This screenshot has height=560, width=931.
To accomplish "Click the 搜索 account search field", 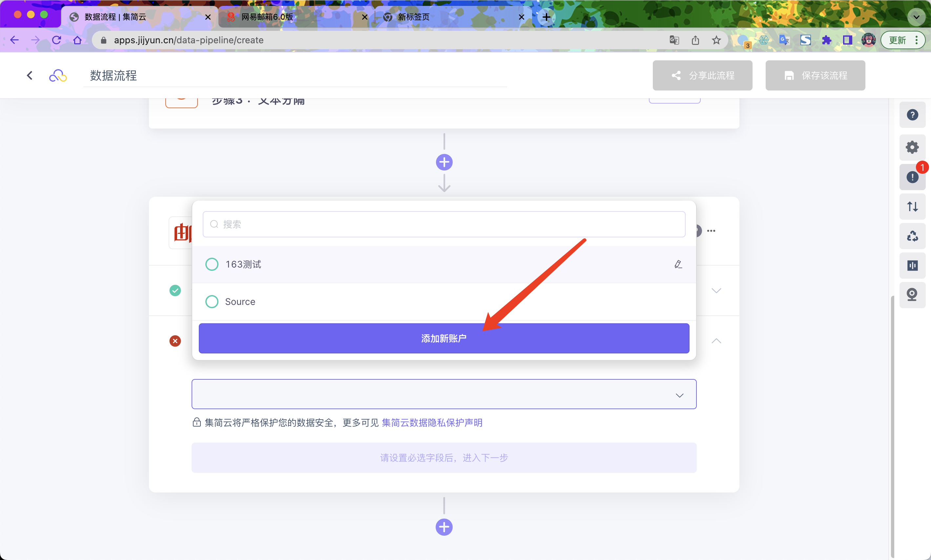I will [444, 224].
